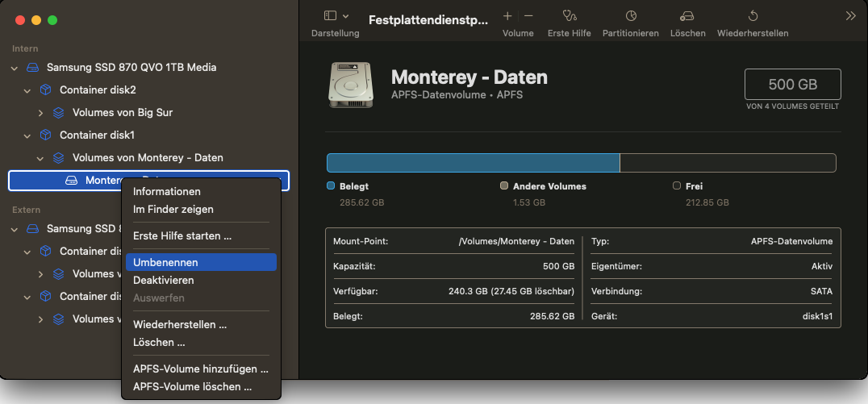Viewport: 868px width, 404px height.
Task: Click the Belegt legend color swatch
Action: pyautogui.click(x=331, y=186)
